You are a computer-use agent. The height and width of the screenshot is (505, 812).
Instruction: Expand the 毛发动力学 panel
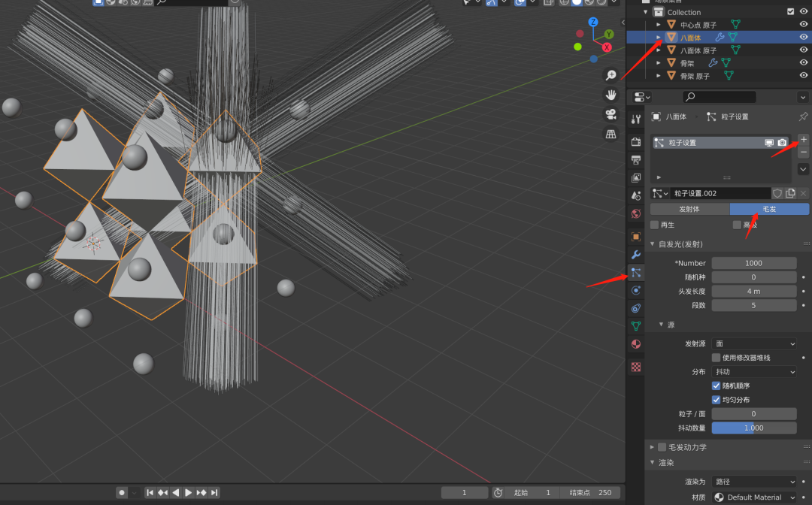tap(653, 447)
